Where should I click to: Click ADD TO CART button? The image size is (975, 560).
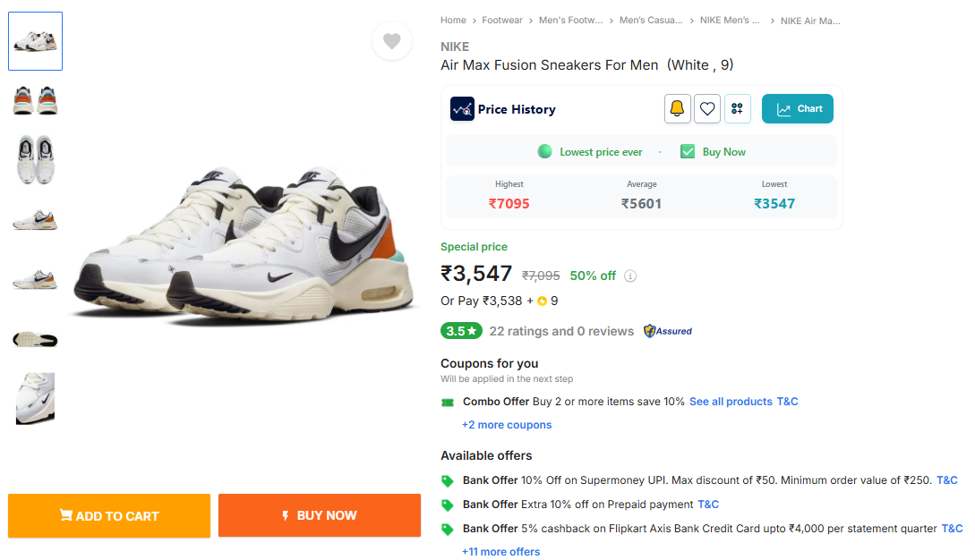pos(109,516)
